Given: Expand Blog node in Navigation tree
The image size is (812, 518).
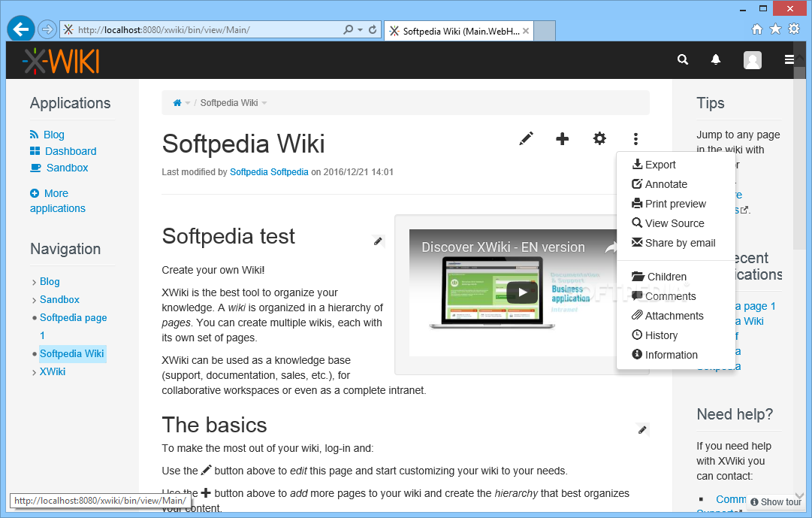Looking at the screenshot, I should (35, 282).
